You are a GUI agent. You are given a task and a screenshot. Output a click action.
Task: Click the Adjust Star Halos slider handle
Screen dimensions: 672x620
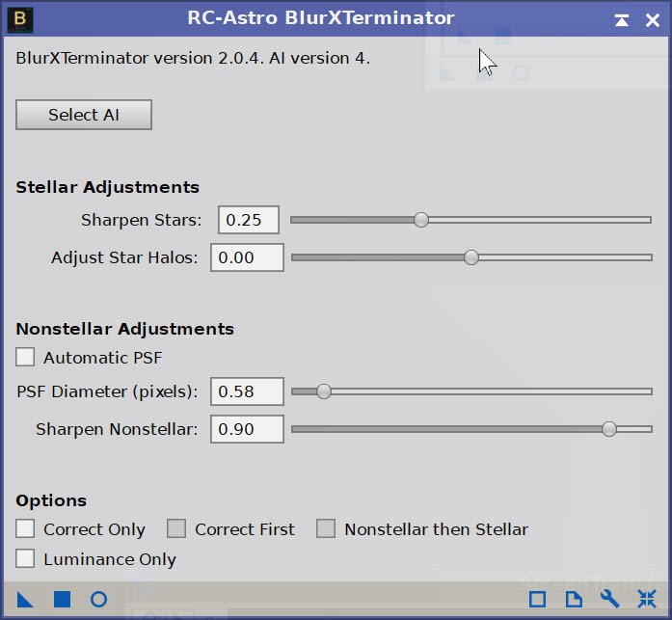(x=471, y=257)
